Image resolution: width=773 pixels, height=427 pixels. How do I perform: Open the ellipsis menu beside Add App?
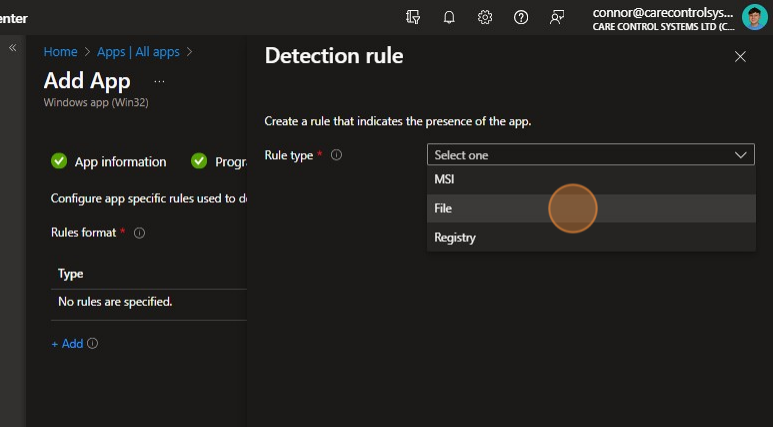click(159, 81)
